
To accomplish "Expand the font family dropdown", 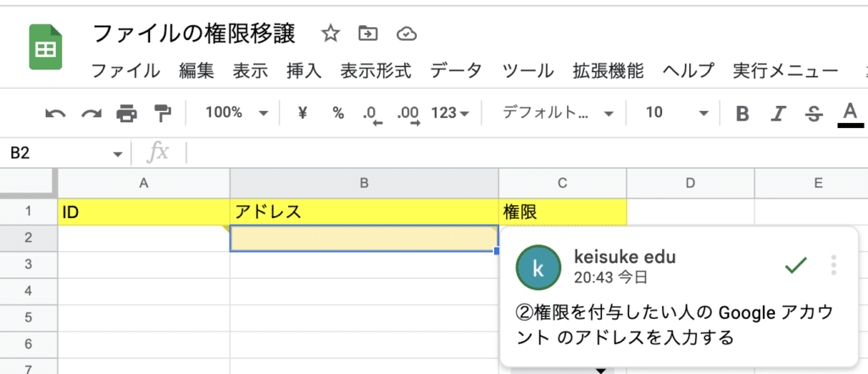I will point(558,113).
